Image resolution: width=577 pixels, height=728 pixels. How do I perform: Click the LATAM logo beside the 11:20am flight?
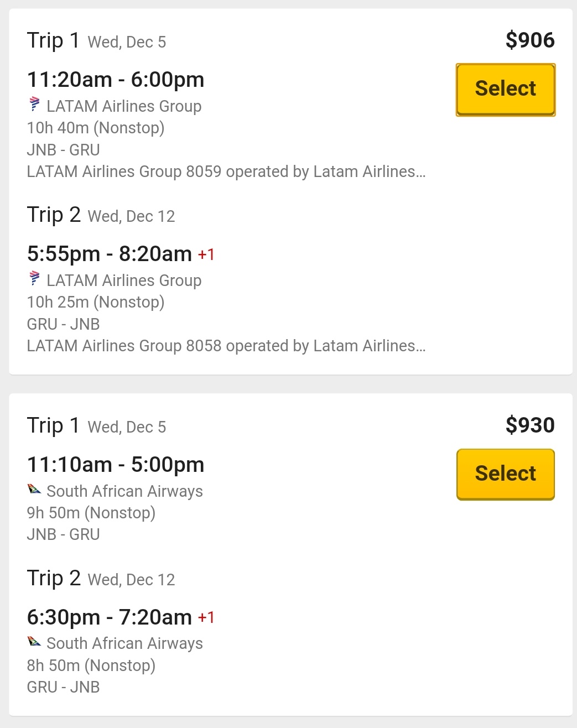coord(34,104)
